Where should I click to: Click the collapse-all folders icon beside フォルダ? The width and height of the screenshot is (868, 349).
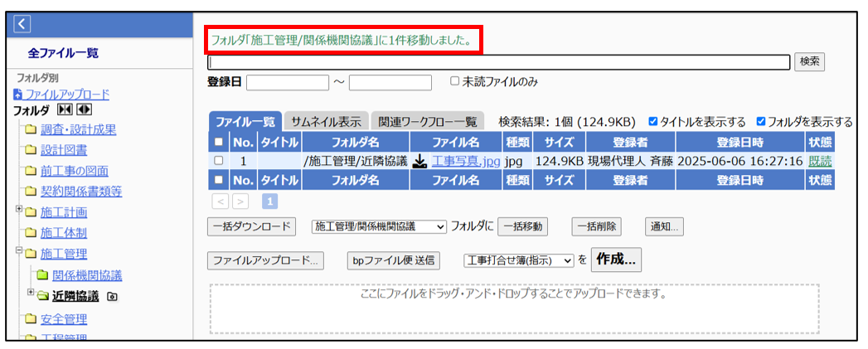click(x=65, y=110)
